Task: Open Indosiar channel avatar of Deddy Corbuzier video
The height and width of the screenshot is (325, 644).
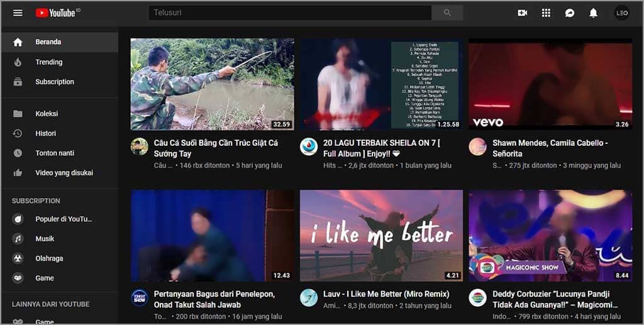Action: (478, 297)
